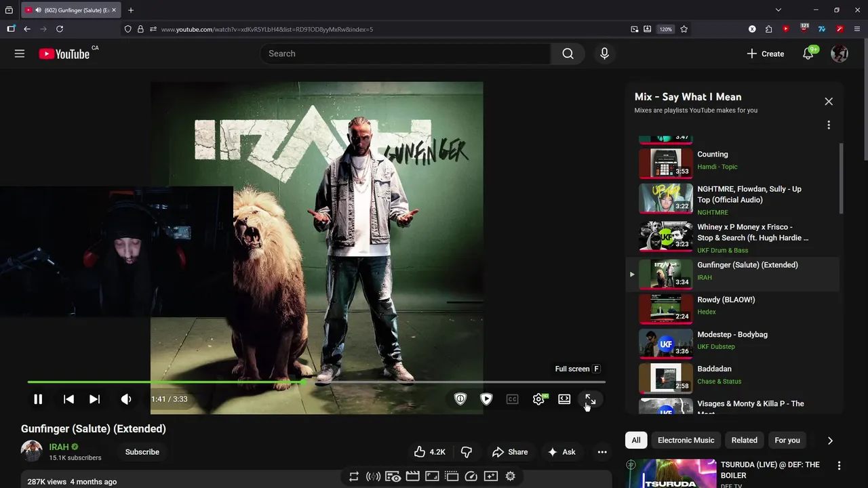This screenshot has width=868, height=488.
Task: Seek using the video progress bar
Action: [x=316, y=382]
